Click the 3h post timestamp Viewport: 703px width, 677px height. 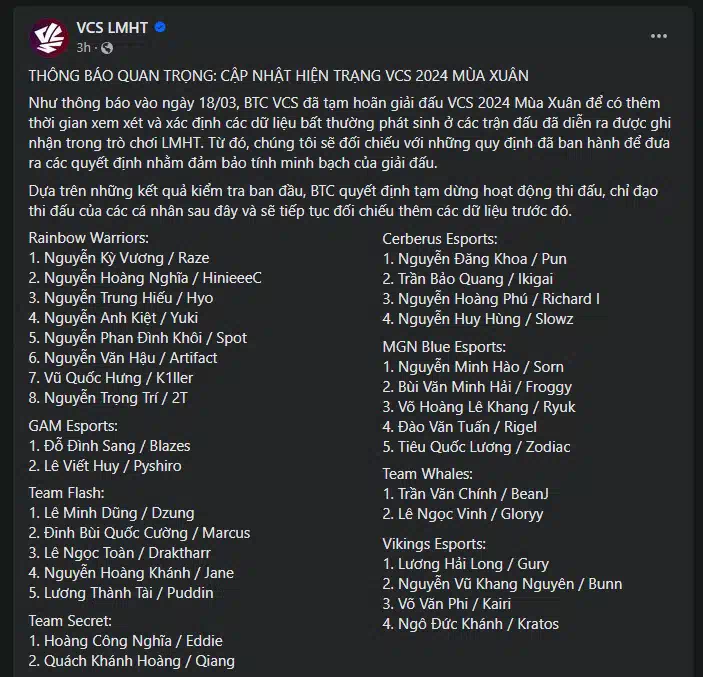click(83, 48)
